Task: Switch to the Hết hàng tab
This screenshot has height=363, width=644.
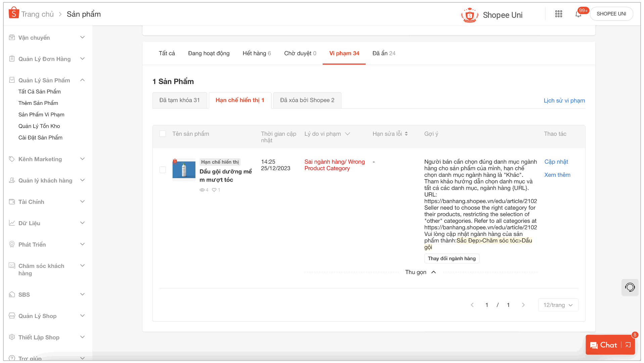Action: coord(257,53)
